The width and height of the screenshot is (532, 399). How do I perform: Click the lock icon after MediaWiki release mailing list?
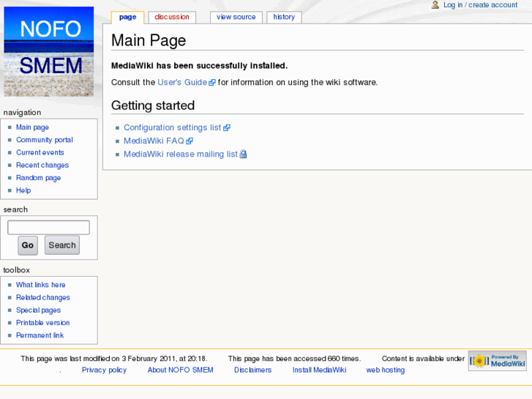(x=243, y=154)
